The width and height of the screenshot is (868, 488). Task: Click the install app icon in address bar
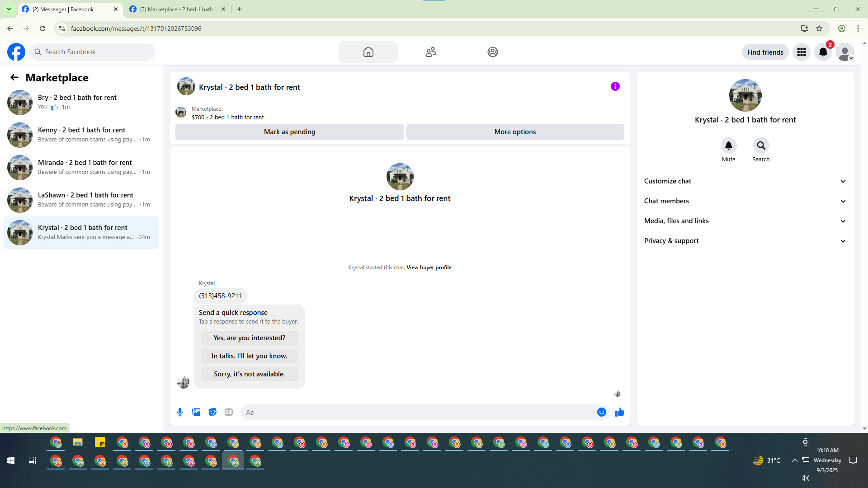805,28
